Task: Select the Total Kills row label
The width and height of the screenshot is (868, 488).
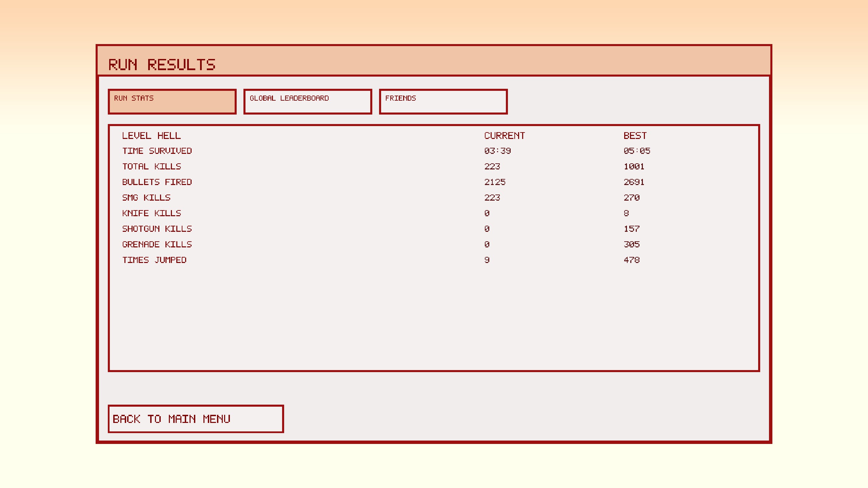Action: click(152, 167)
